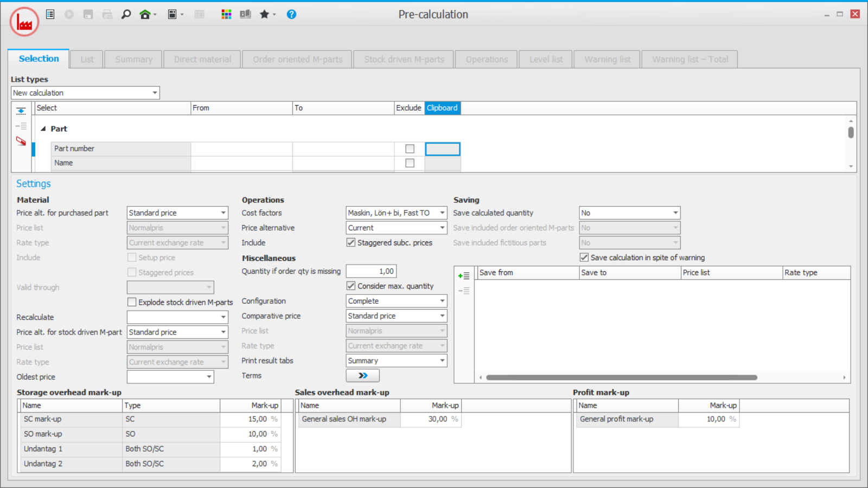Open the Operations tab
868x488 pixels.
coord(487,60)
